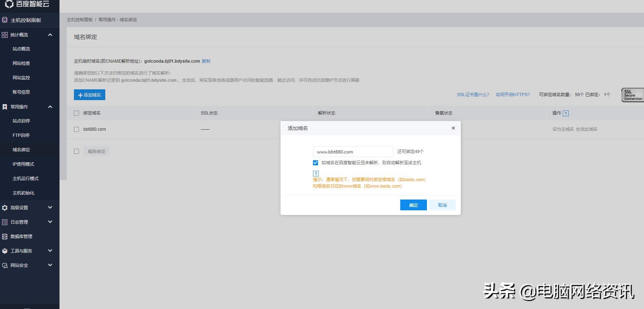Viewport: 644px width, 309px height.
Task: Open 站点启停 in the sidebar
Action: (x=21, y=121)
